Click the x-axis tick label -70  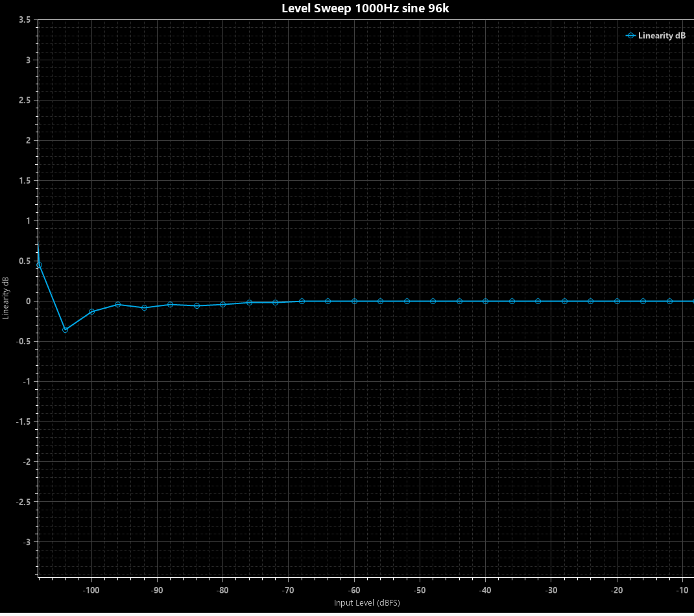click(x=288, y=590)
